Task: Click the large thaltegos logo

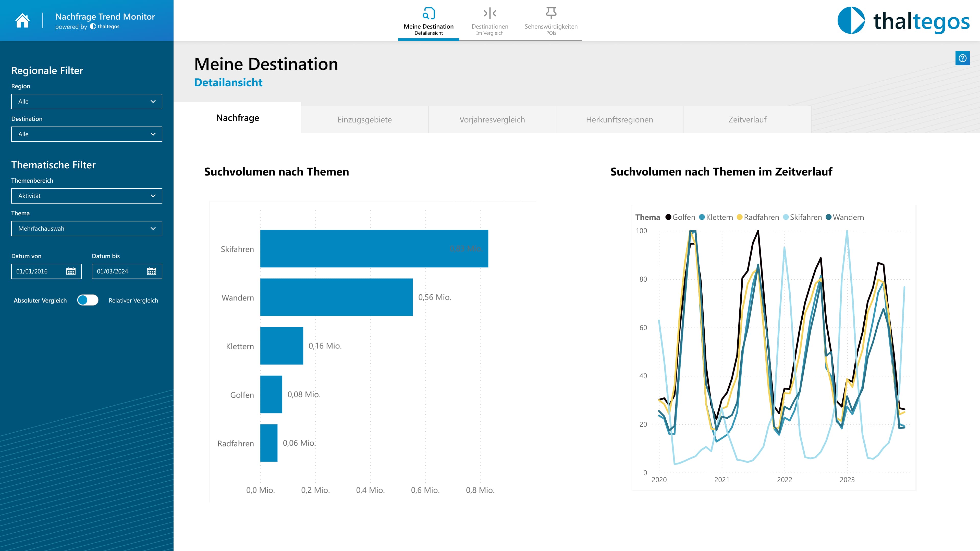Action: click(903, 20)
